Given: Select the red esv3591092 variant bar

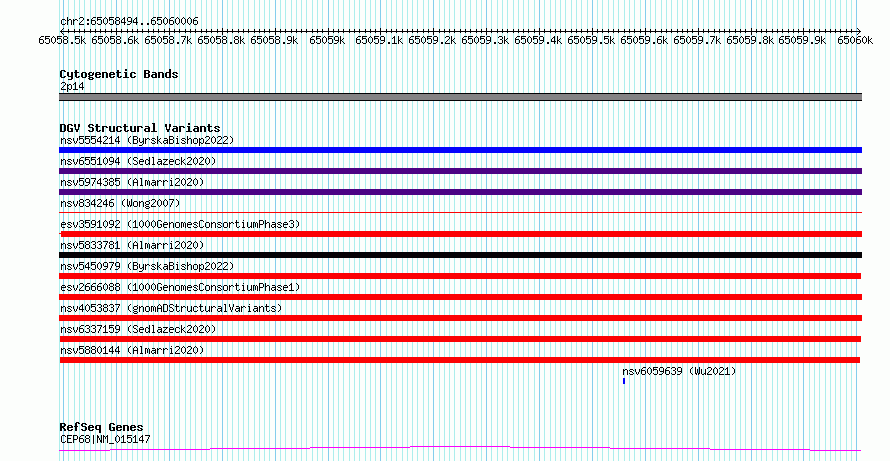Looking at the screenshot, I should tap(460, 234).
